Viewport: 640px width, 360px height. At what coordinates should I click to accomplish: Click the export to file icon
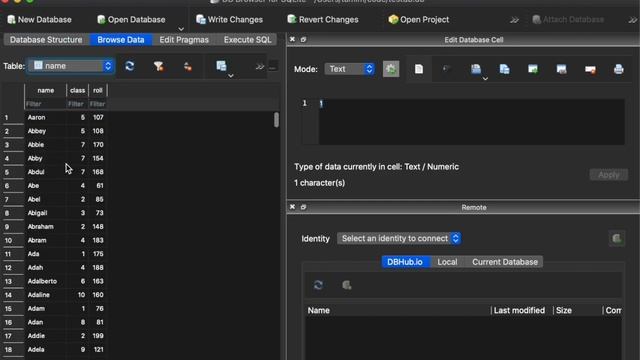pyautogui.click(x=562, y=69)
